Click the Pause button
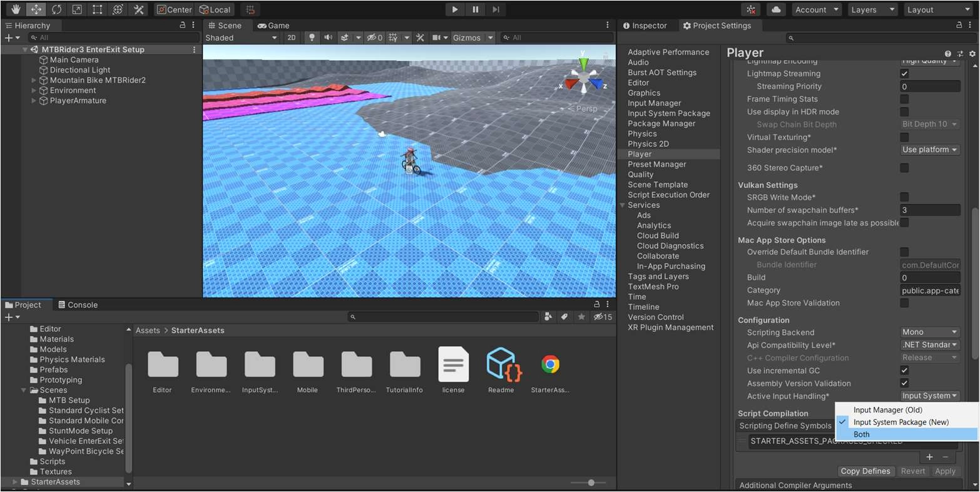This screenshot has height=492, width=980. (476, 9)
